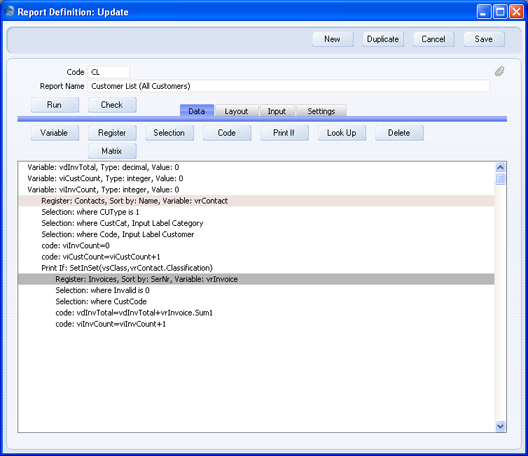Click the Code input field
This screenshot has height=456, width=528.
point(108,72)
